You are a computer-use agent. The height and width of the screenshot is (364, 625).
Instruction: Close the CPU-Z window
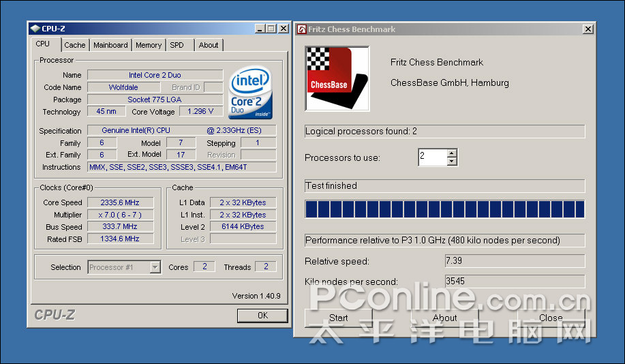(x=284, y=29)
